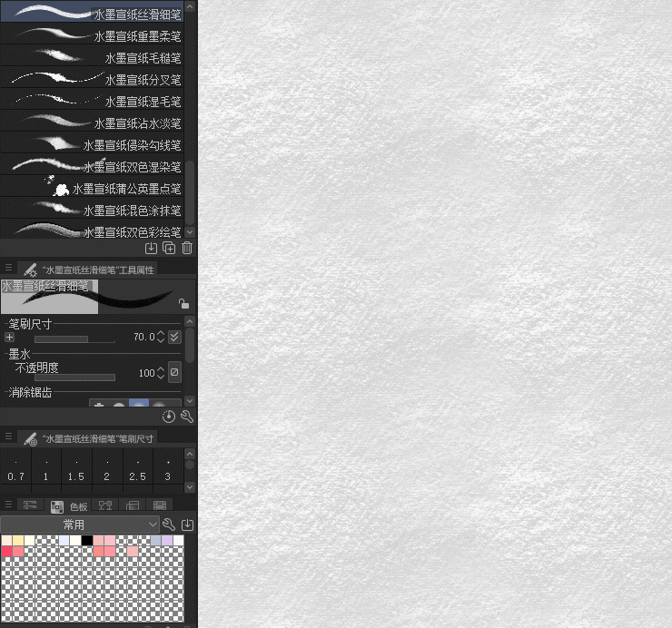
Task: Select the 水墨宣纸重墨柔笔 brush
Action: [92, 34]
